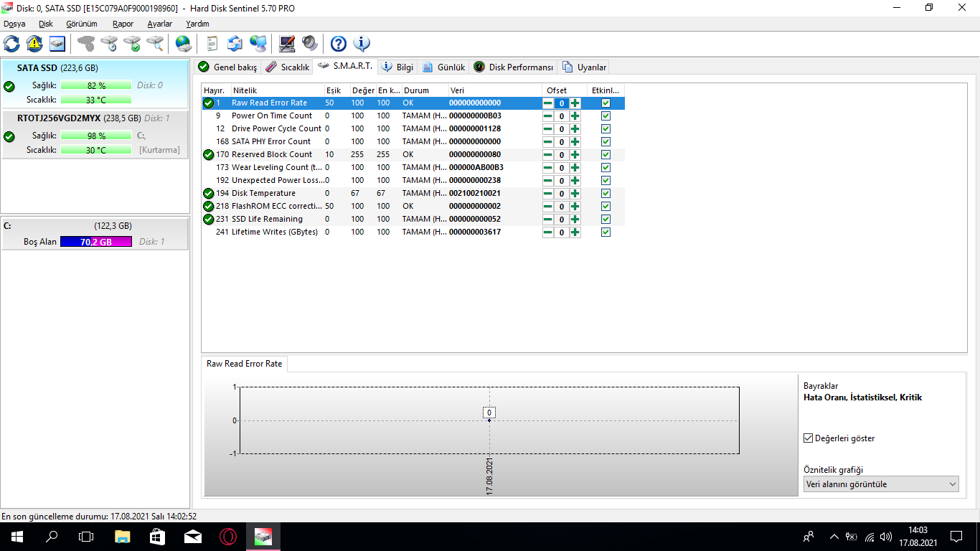This screenshot has height=551, width=980.
Task: Click the globe and disk toolbar icon
Action: [x=184, y=44]
